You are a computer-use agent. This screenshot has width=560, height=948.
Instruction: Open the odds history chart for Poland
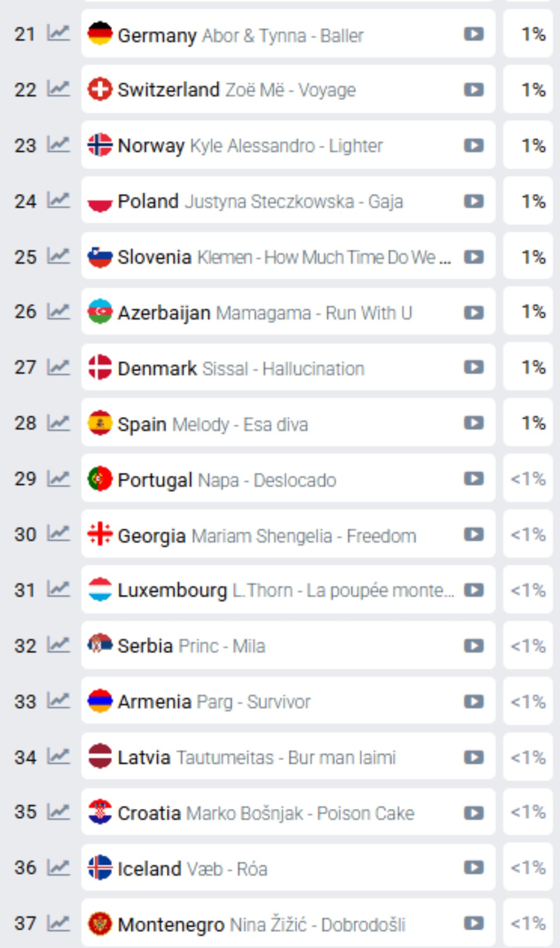click(58, 201)
